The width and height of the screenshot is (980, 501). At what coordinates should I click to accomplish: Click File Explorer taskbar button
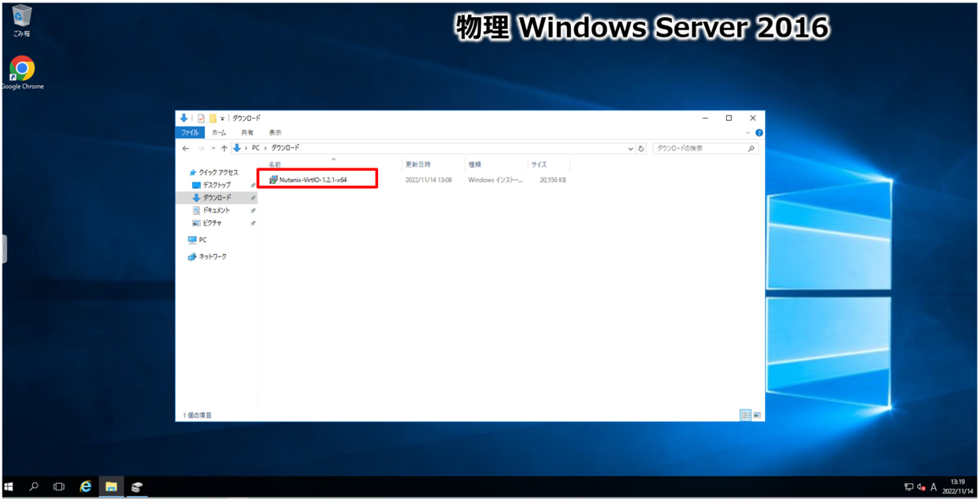(111, 487)
